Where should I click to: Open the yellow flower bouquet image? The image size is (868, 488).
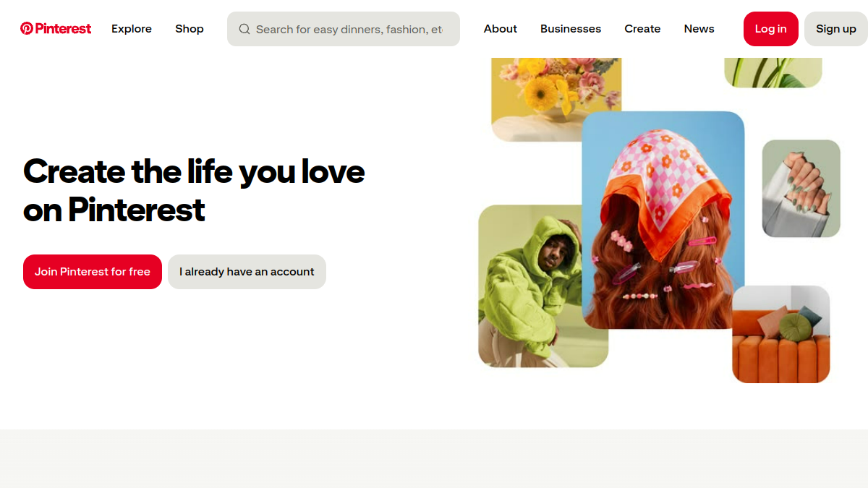556,99
